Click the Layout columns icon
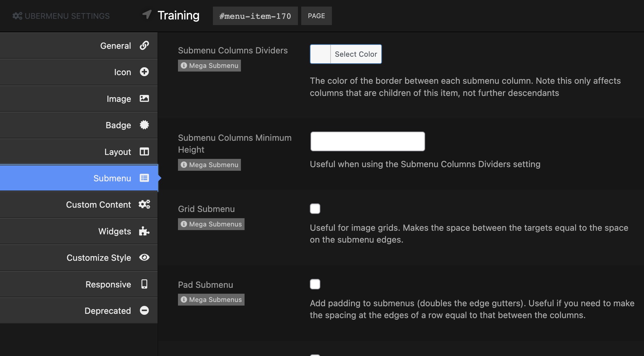The width and height of the screenshot is (644, 356). [144, 152]
